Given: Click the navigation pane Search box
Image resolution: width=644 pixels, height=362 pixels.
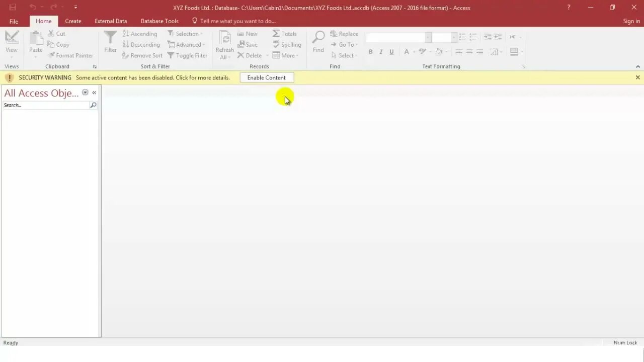Looking at the screenshot, I should [45, 105].
